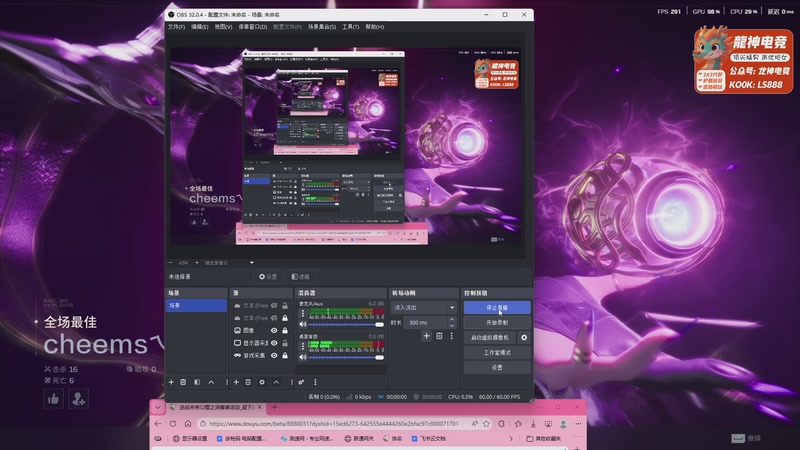The image size is (800, 450).
Task: Mute the 桌面音频 speaker icon
Action: coord(303,357)
